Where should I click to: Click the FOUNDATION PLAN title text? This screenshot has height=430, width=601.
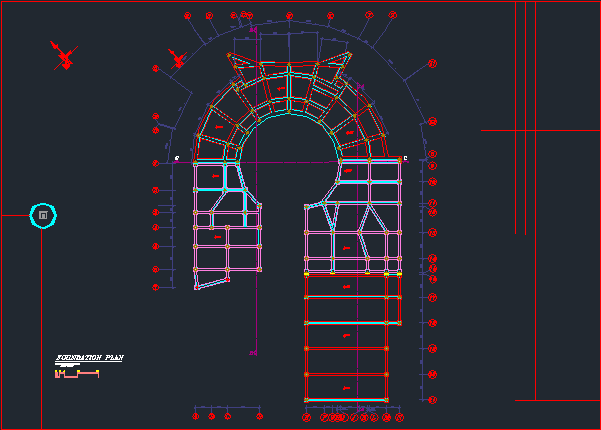(89, 357)
